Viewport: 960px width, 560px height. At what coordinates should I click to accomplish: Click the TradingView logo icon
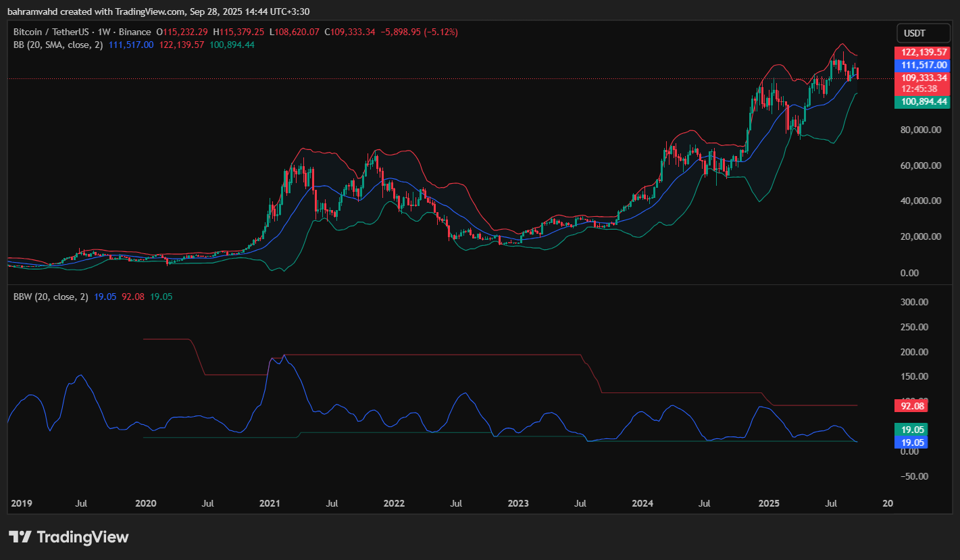click(20, 537)
